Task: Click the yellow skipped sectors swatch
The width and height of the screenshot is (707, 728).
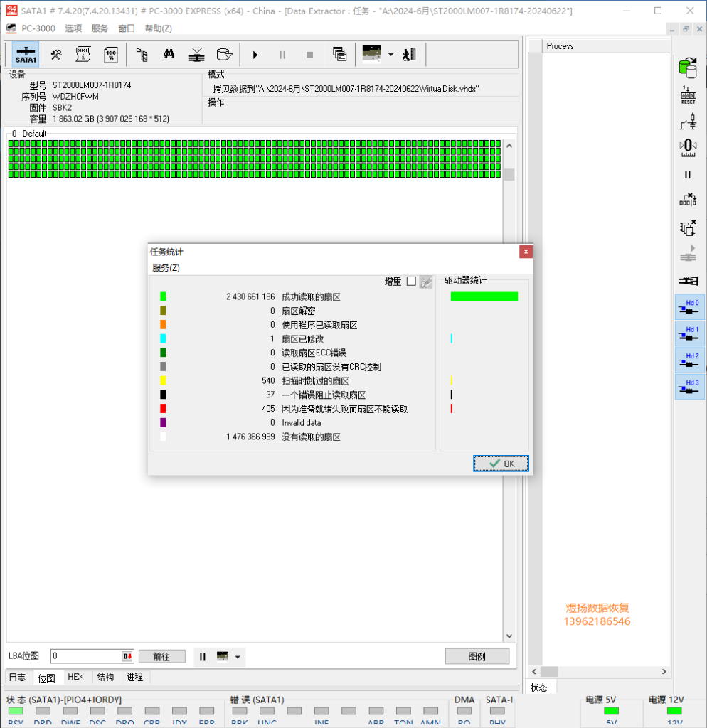Action: [163, 381]
